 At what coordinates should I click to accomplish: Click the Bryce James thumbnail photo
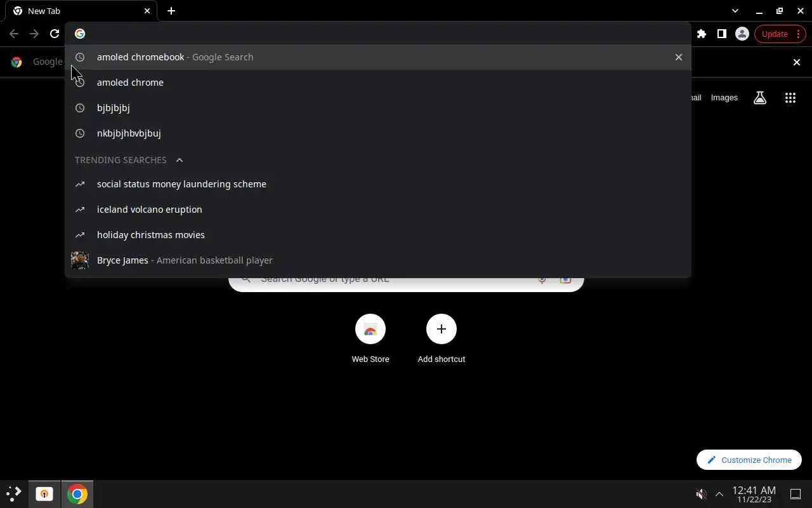coord(80,260)
